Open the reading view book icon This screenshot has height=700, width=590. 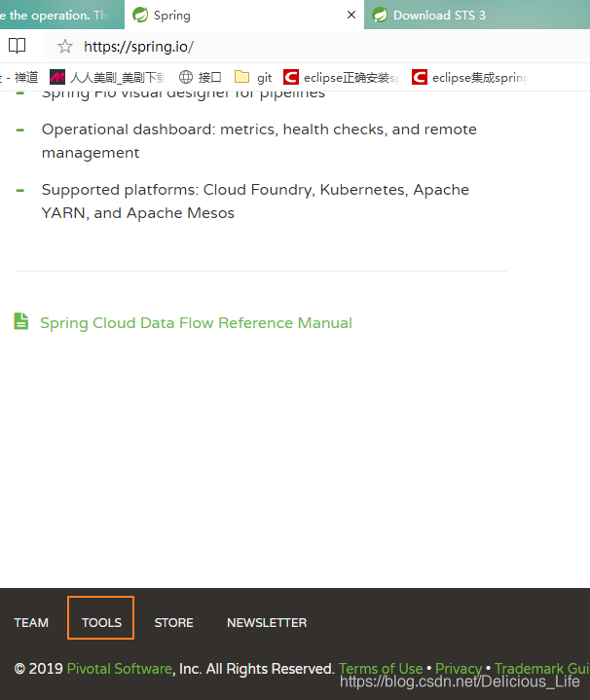click(x=17, y=46)
